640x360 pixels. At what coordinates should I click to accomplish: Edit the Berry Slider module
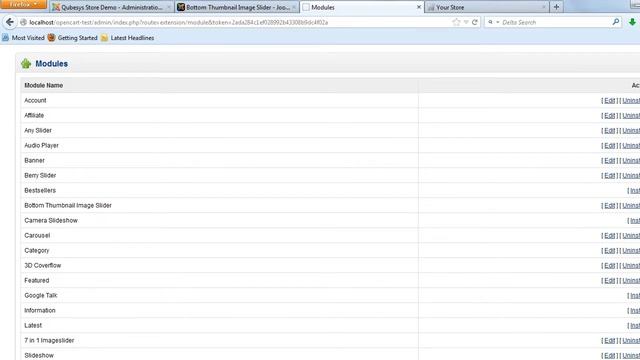coord(609,176)
